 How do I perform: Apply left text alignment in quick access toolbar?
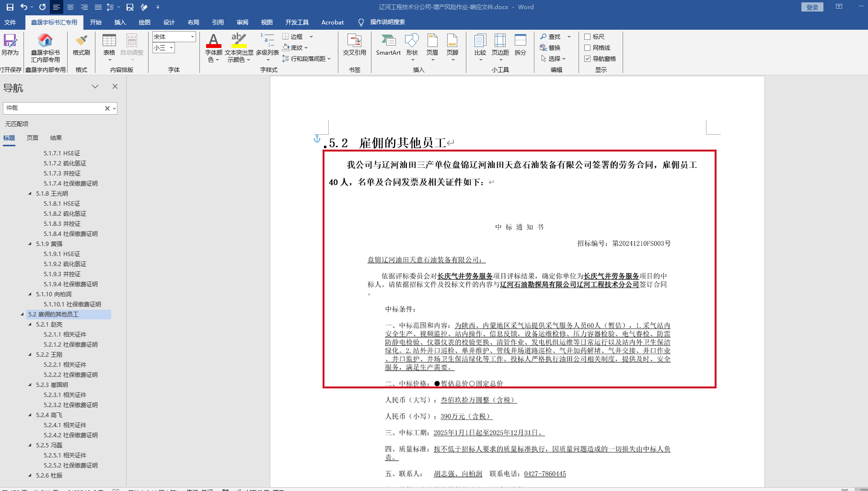(57, 7)
